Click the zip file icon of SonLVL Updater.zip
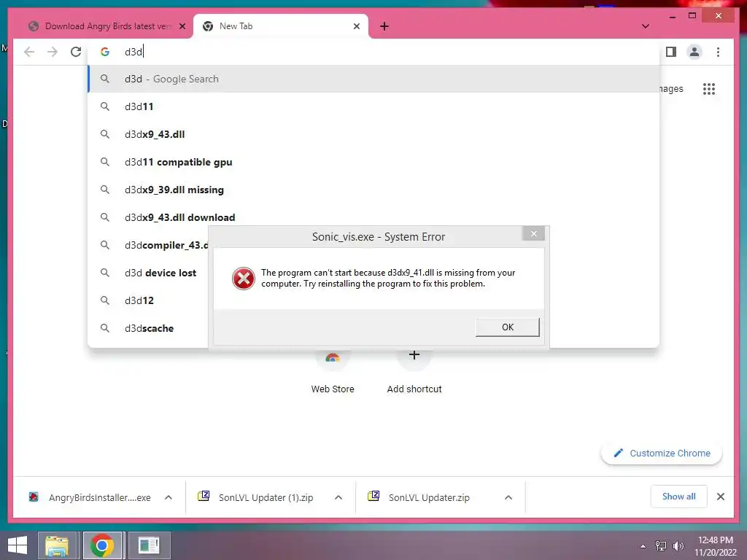The image size is (747, 560). coord(373,496)
